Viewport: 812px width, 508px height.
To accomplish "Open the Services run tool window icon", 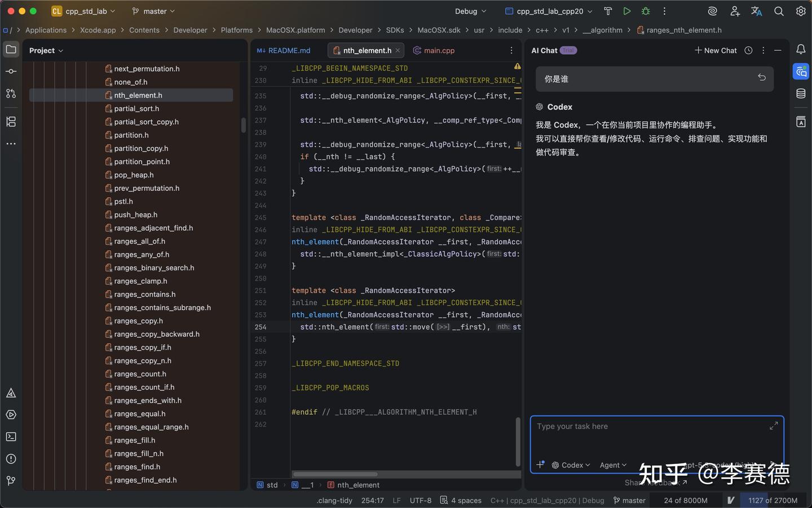I will pyautogui.click(x=11, y=415).
